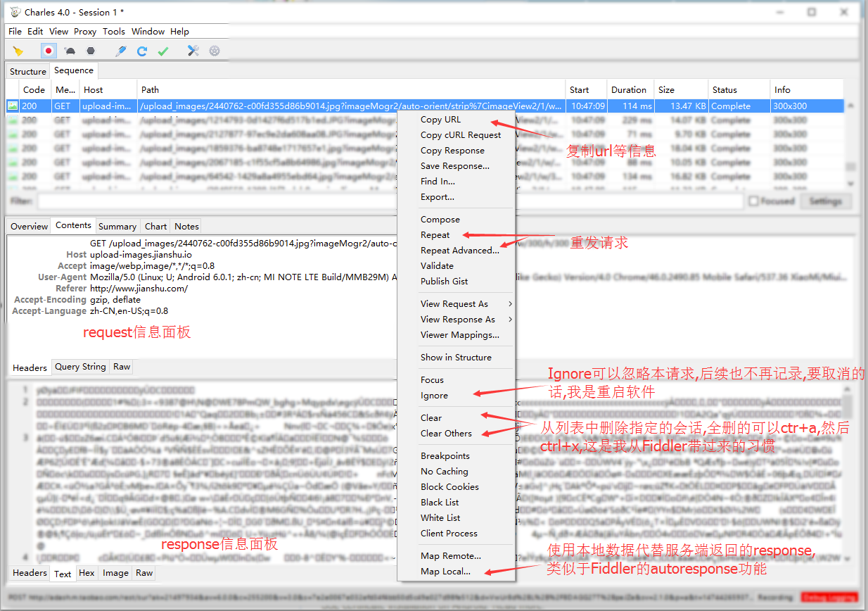Open the settings gear toolbar icon
The width and height of the screenshot is (868, 611).
coord(215,51)
